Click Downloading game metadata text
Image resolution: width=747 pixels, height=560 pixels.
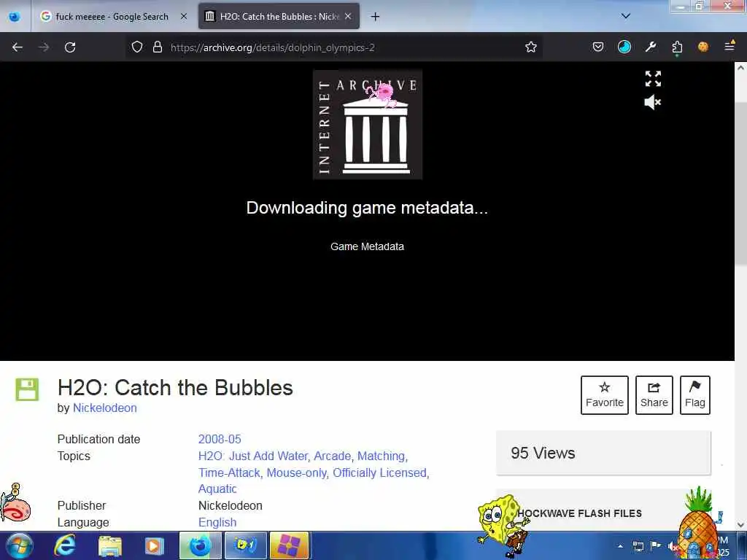coord(367,208)
